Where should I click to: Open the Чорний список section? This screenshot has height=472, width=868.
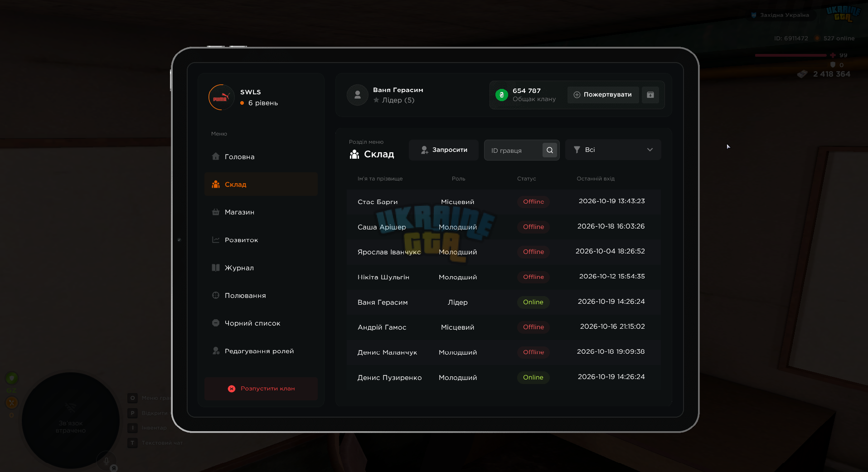tap(261, 323)
